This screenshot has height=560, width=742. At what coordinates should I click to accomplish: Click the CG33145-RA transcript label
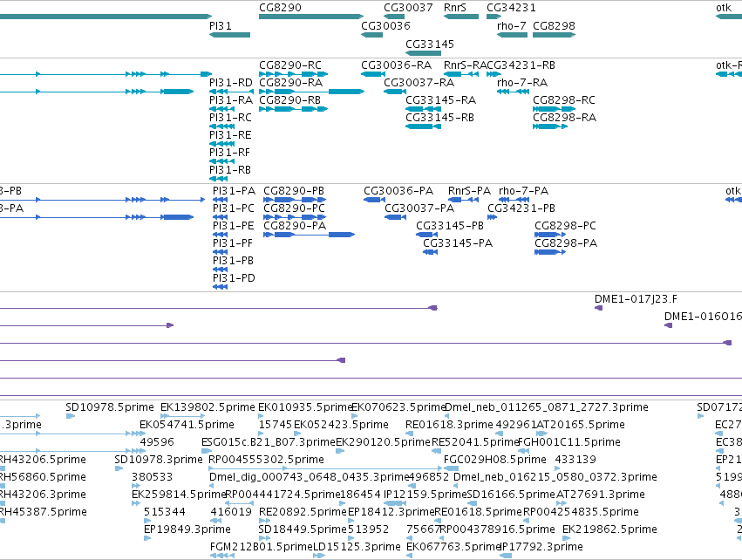(x=440, y=100)
